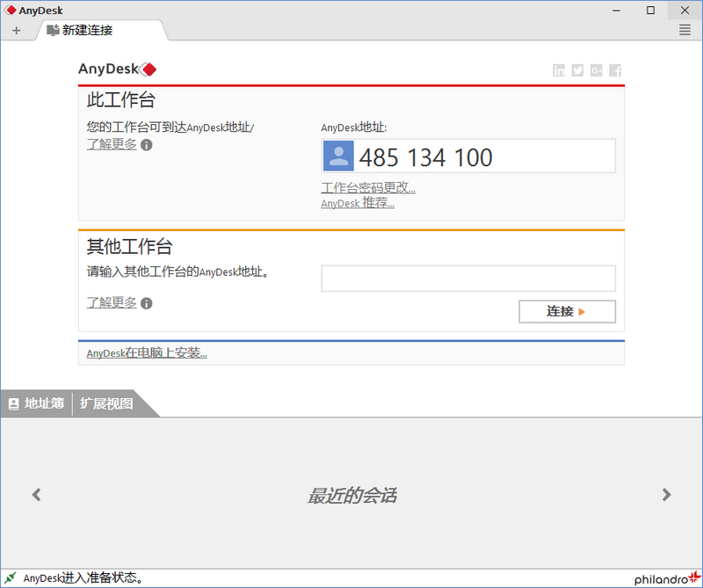Open a new tab with plus icon
The width and height of the screenshot is (703, 588).
click(17, 31)
